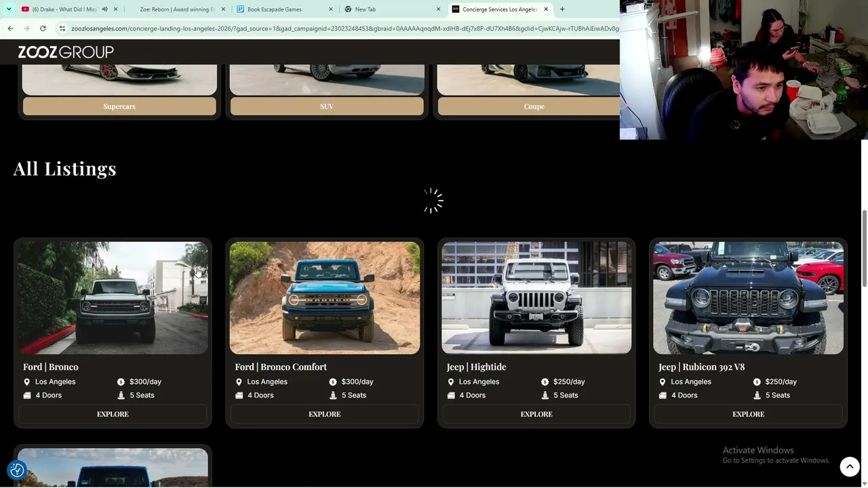Open the Ford Bronco Comfort photo

point(325,298)
